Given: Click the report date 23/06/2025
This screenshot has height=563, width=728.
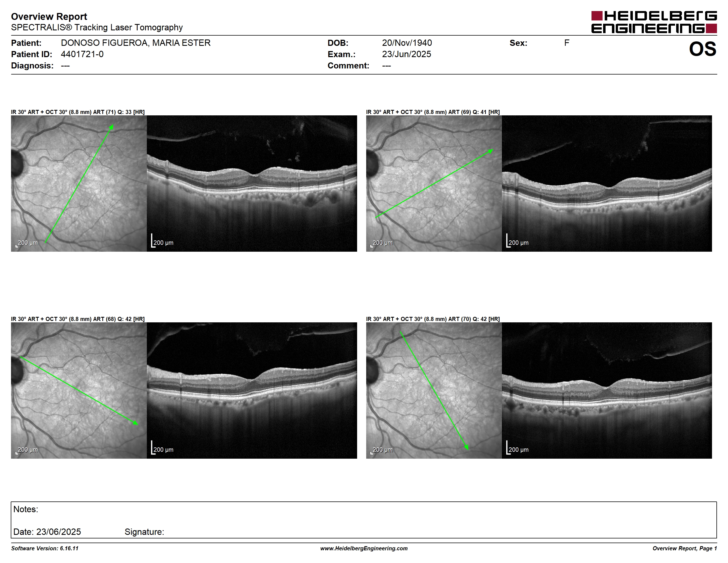Looking at the screenshot, I should point(58,532).
